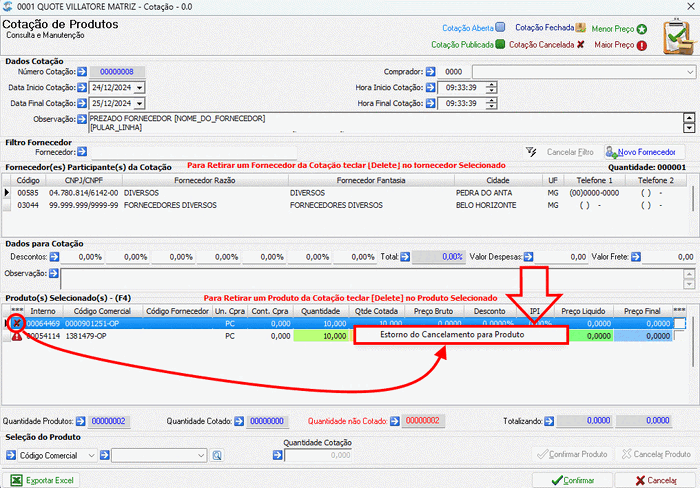
Task: Select supplier row 00585 DIVERSOS
Action: click(x=344, y=193)
